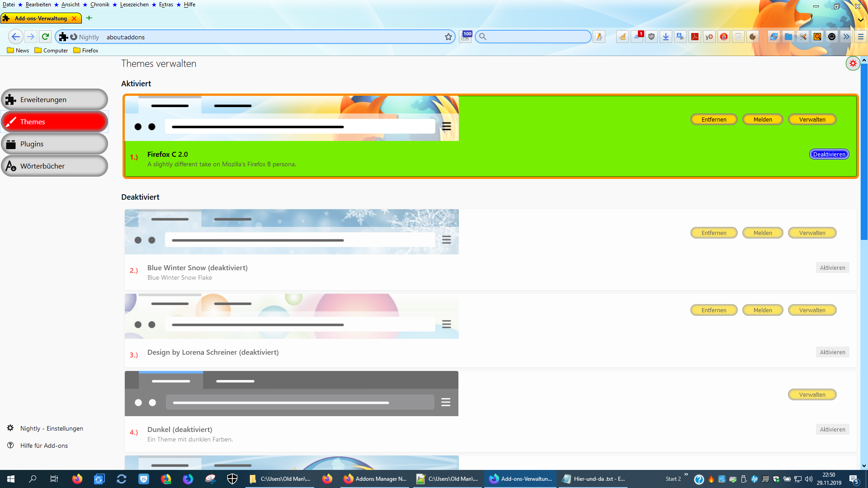This screenshot has width=868, height=488.
Task: Activate the Blue Winter Snow theme
Action: tap(832, 268)
